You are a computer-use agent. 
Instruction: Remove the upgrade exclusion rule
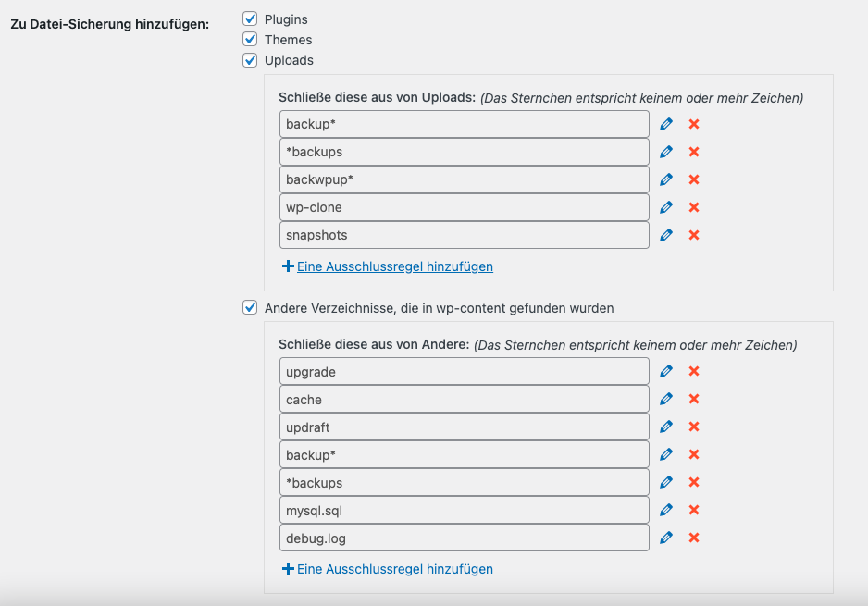(694, 371)
